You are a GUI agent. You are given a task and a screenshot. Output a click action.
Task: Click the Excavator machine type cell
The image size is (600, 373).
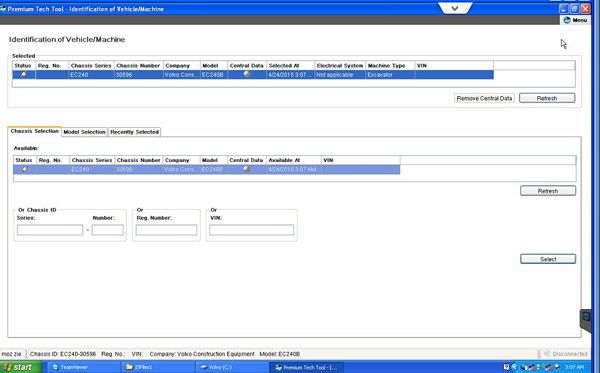(390, 75)
